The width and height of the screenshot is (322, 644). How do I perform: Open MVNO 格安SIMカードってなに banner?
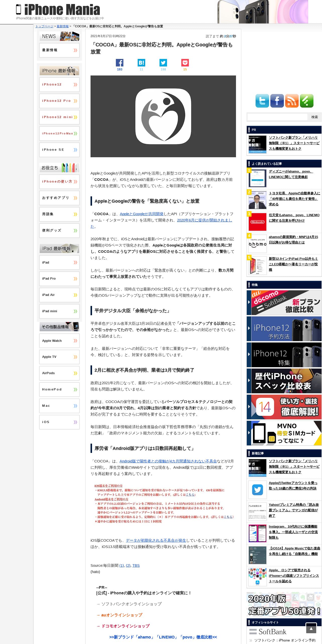coord(284,433)
